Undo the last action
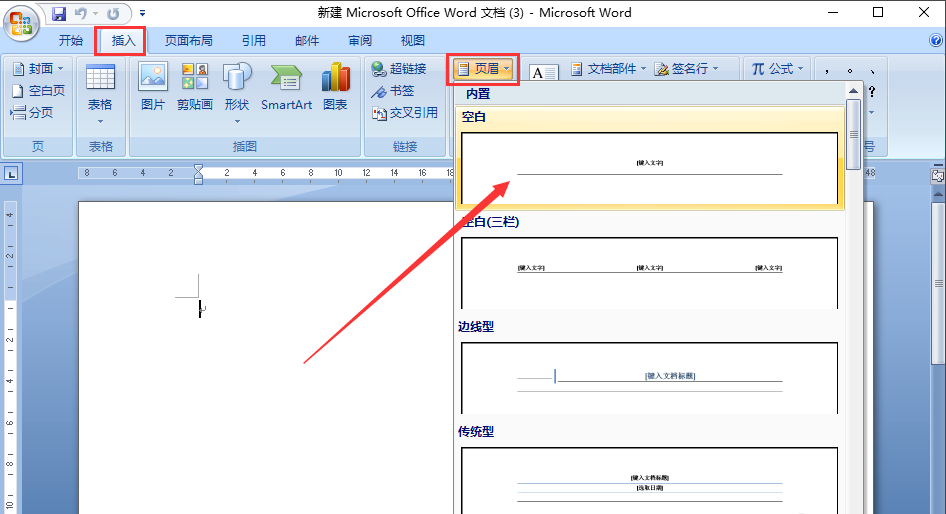Screen dimensions: 946x514 click(x=80, y=13)
